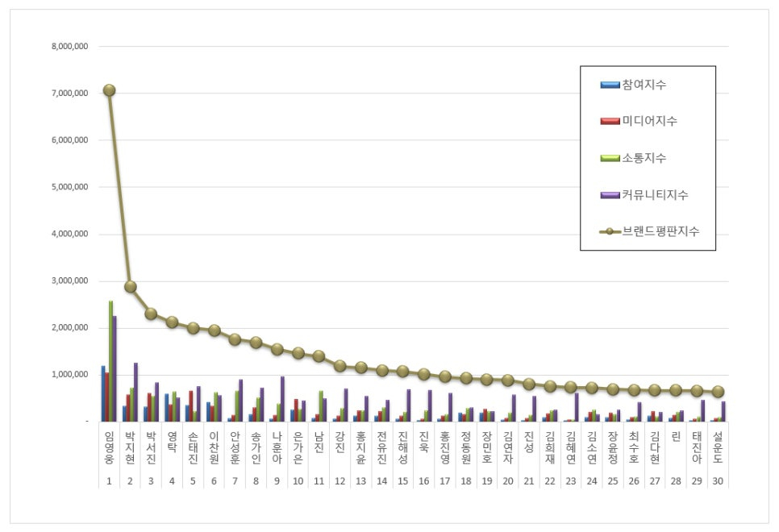Select the 설운도 name on x-axis
779x532 pixels.
click(718, 447)
